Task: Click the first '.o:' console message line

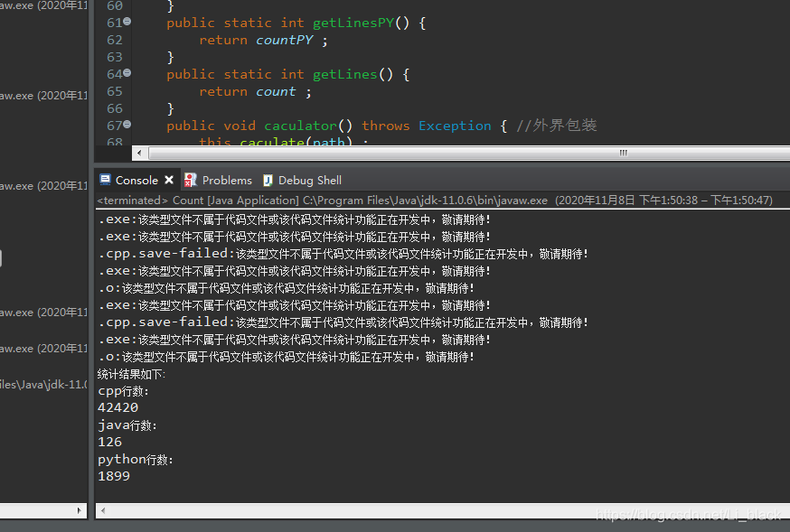Action: 287,288
